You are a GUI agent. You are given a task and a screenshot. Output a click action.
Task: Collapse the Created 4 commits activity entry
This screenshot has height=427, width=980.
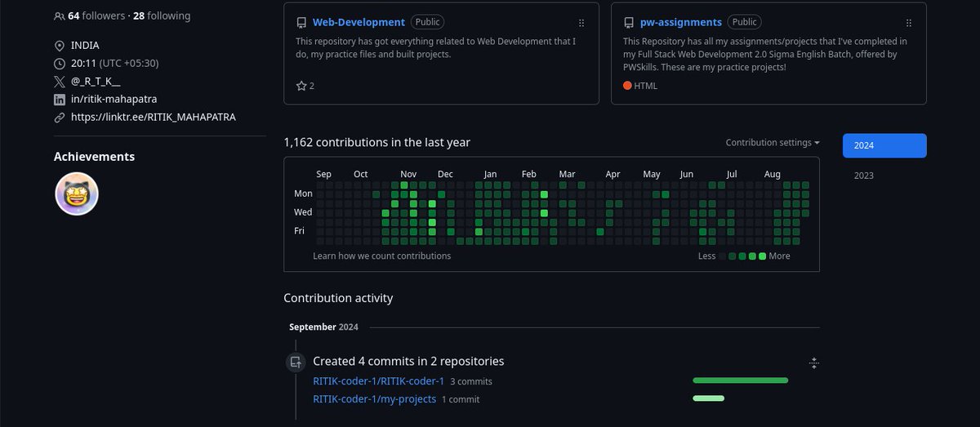click(x=813, y=363)
